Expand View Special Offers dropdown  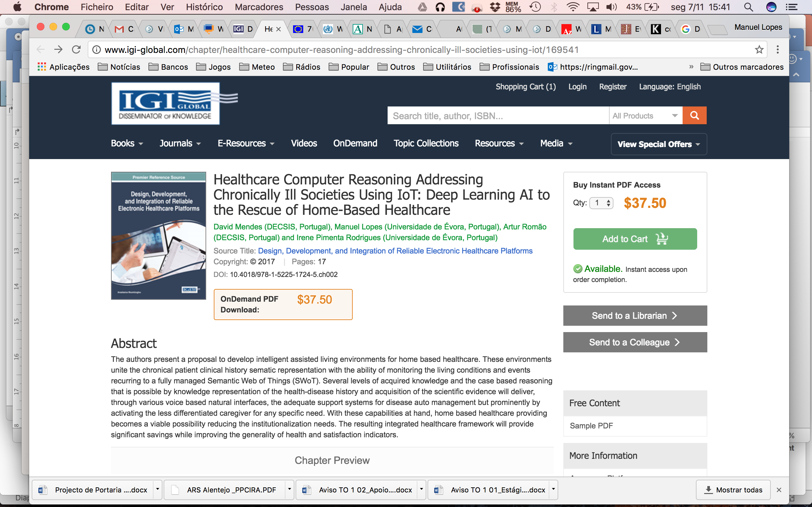click(658, 144)
